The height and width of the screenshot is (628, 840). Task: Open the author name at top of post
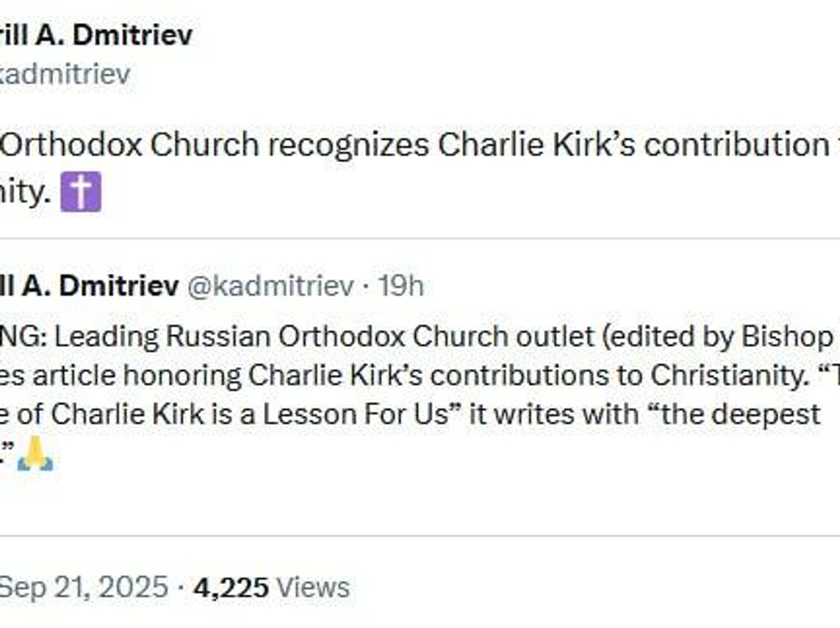coord(95,35)
